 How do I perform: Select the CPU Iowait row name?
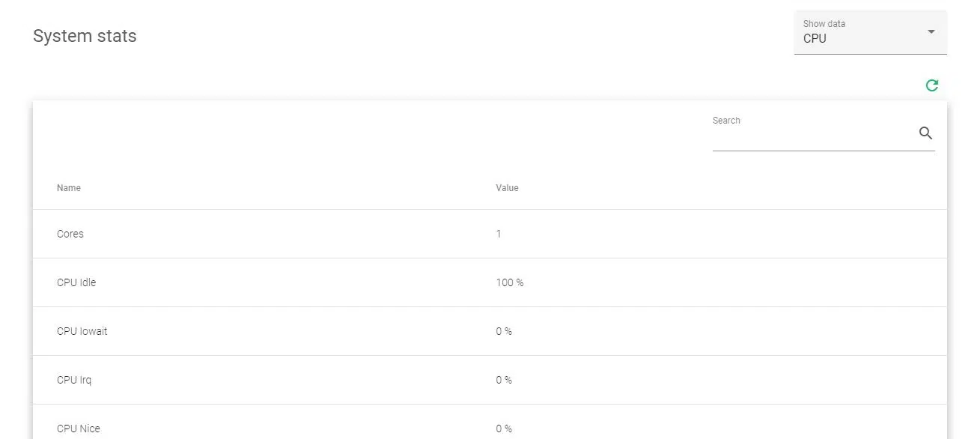(82, 331)
